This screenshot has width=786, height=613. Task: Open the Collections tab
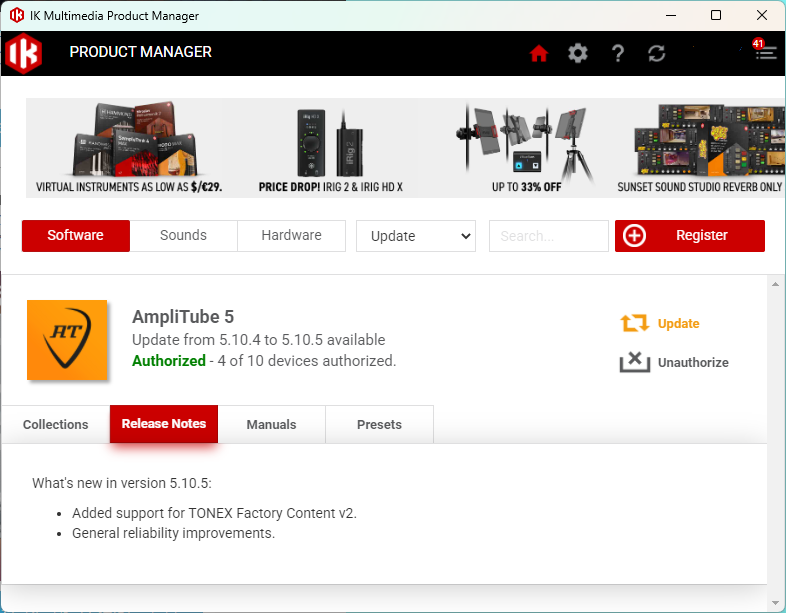56,425
